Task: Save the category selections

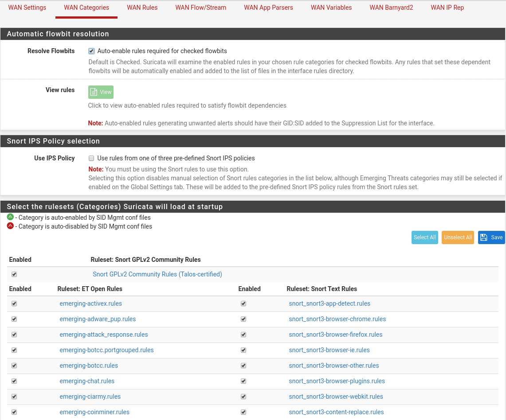Action: [x=491, y=237]
